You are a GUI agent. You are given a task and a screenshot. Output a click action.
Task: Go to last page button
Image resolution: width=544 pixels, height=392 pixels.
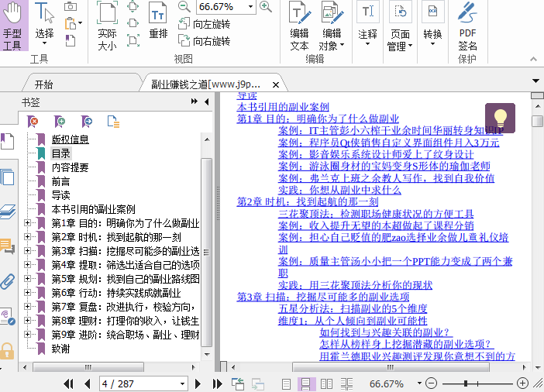tap(217, 383)
